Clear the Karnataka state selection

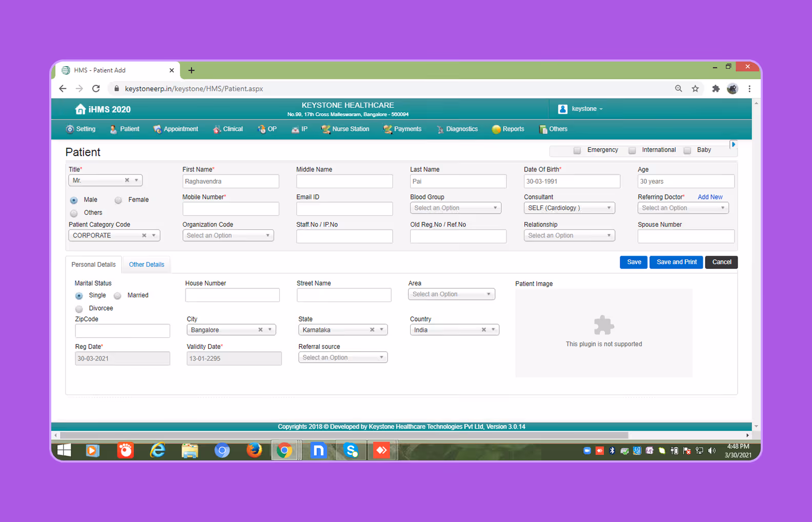tap(372, 330)
